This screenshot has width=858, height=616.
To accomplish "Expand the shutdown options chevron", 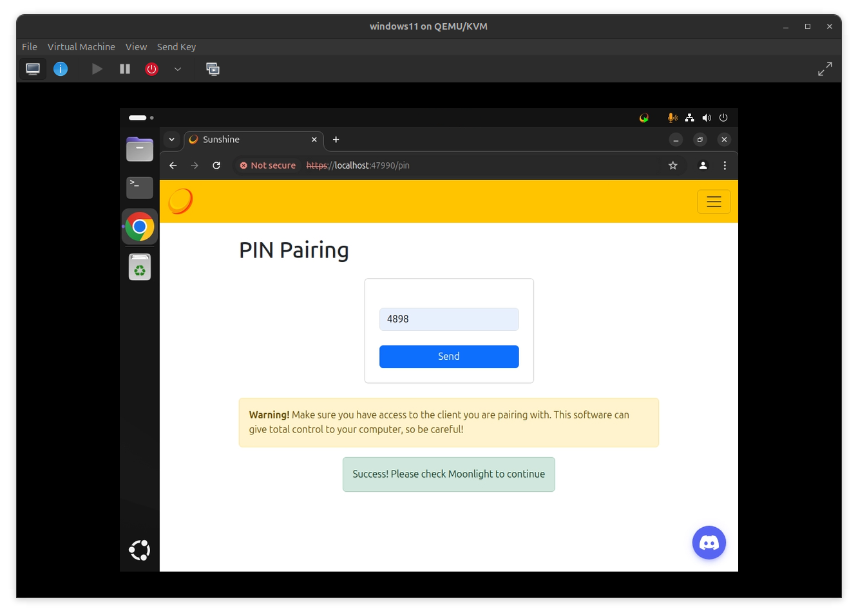I will (178, 69).
